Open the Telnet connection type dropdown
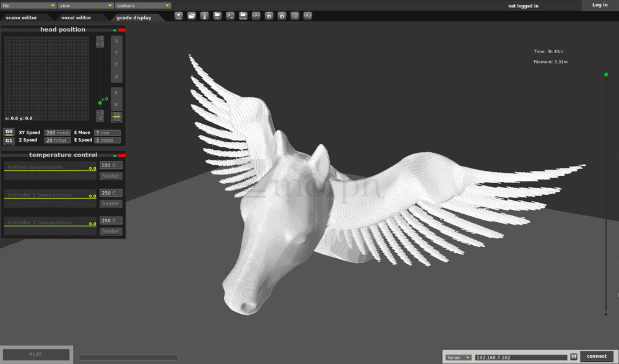 point(459,357)
